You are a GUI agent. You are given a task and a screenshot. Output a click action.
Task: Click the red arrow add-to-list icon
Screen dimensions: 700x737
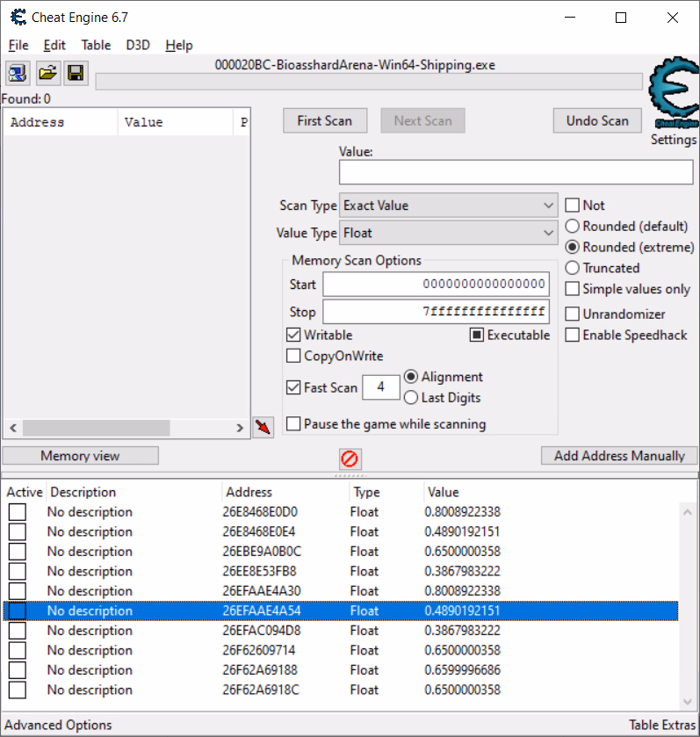[x=263, y=427]
